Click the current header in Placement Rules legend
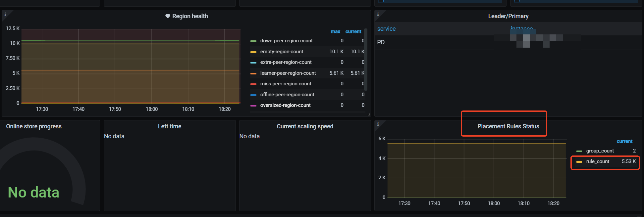644x217 pixels. (624, 142)
